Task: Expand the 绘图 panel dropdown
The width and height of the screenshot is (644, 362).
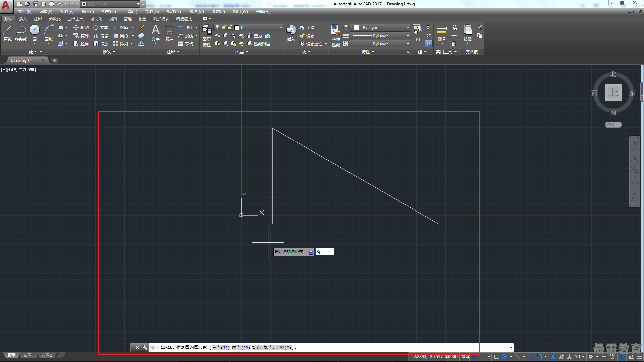Action: point(35,52)
